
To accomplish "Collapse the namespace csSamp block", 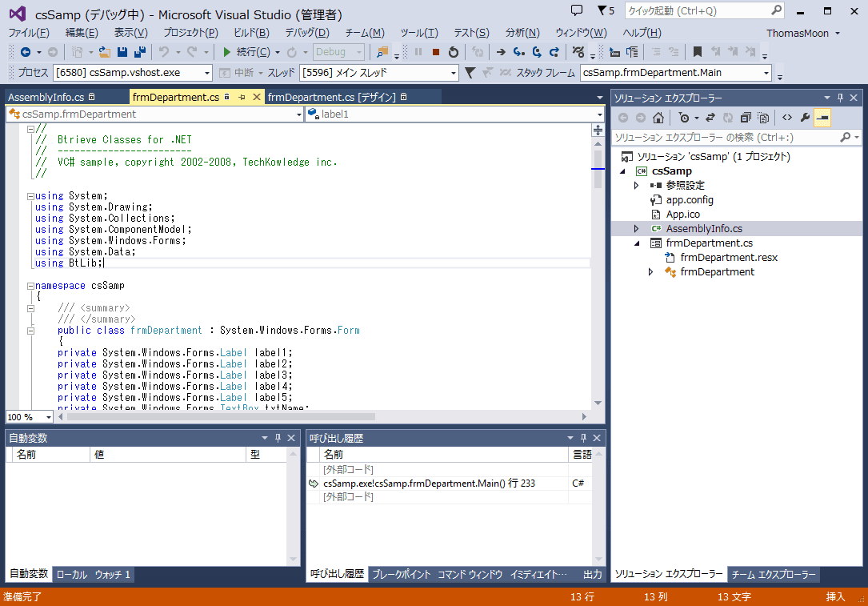I will coord(30,286).
